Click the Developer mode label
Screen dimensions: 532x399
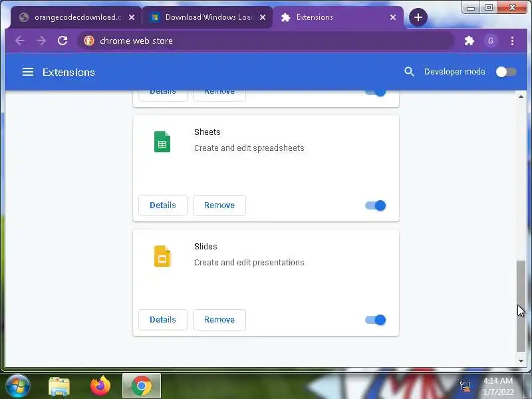pos(455,72)
